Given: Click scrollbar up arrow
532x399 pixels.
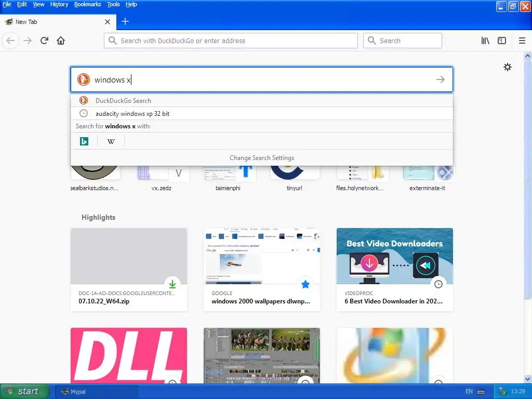Looking at the screenshot, I should coord(527,56).
